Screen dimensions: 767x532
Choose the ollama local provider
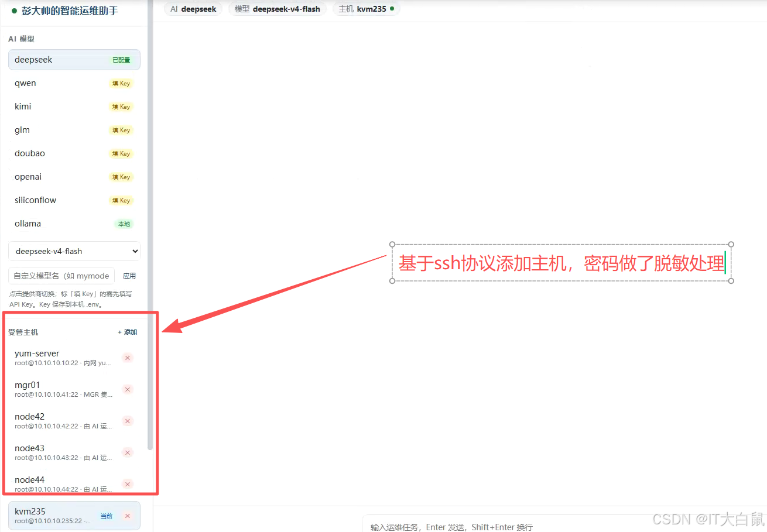(74, 224)
